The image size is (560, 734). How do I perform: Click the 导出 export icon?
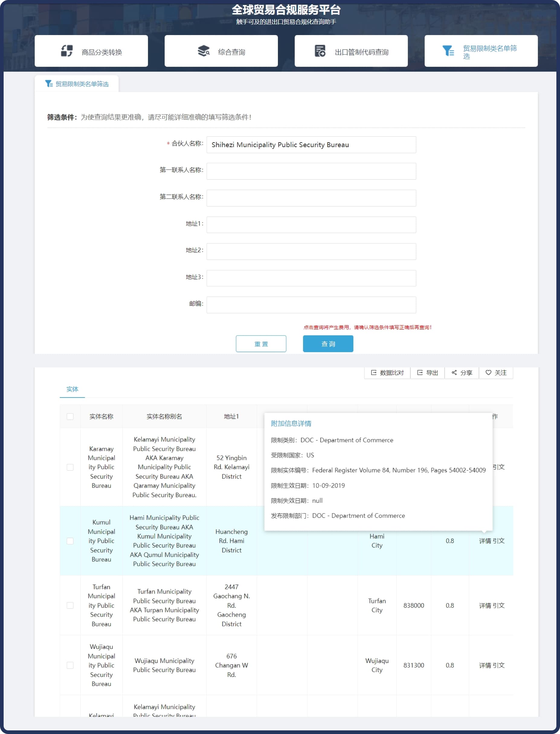click(420, 373)
